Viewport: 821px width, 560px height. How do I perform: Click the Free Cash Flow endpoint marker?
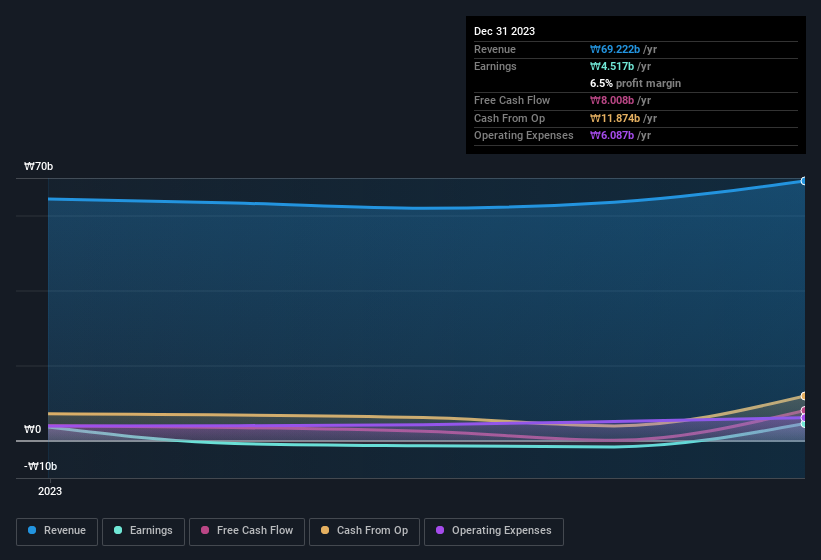(x=803, y=411)
